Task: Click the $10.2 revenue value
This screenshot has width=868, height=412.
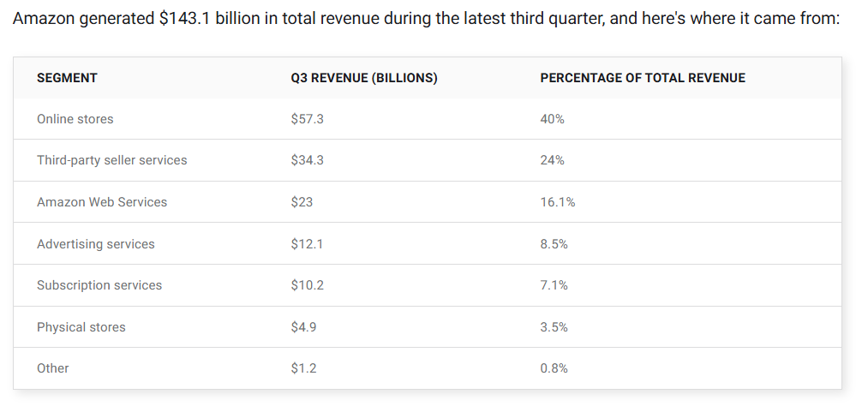Action: [307, 285]
